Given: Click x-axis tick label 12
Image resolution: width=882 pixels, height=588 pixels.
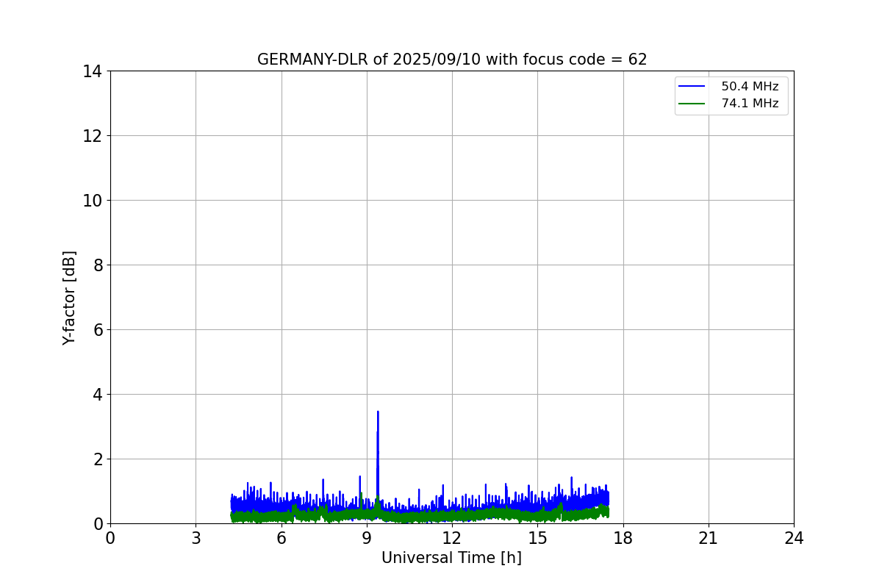Looking at the screenshot, I should point(452,538).
